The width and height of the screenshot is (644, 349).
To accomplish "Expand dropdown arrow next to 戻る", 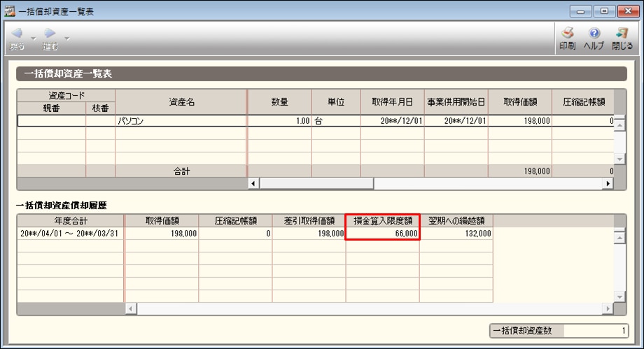I will pyautogui.click(x=33, y=38).
